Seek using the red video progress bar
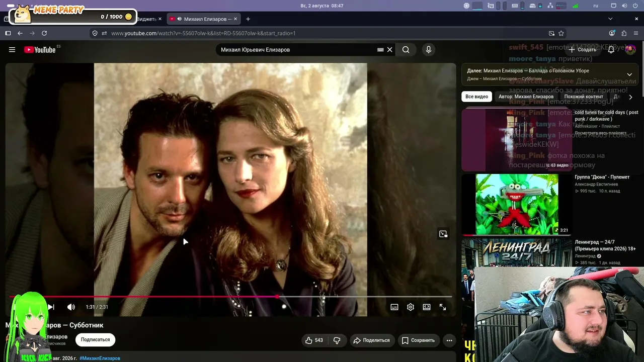 [230, 297]
